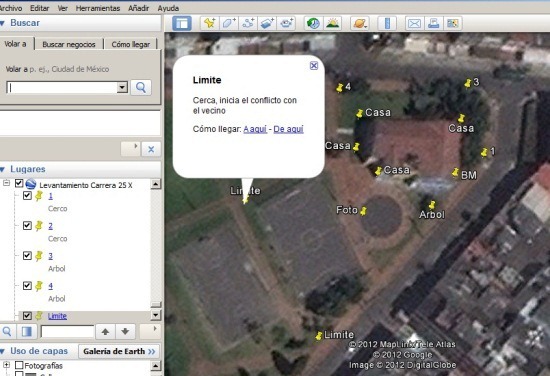Select the add polygon tool
The width and height of the screenshot is (550, 376).
point(229,24)
